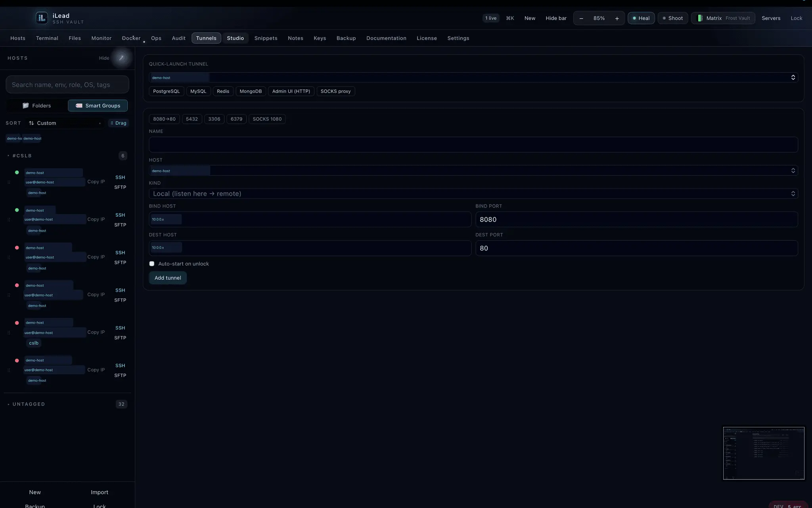Open the ⌘K command palette

(x=510, y=18)
